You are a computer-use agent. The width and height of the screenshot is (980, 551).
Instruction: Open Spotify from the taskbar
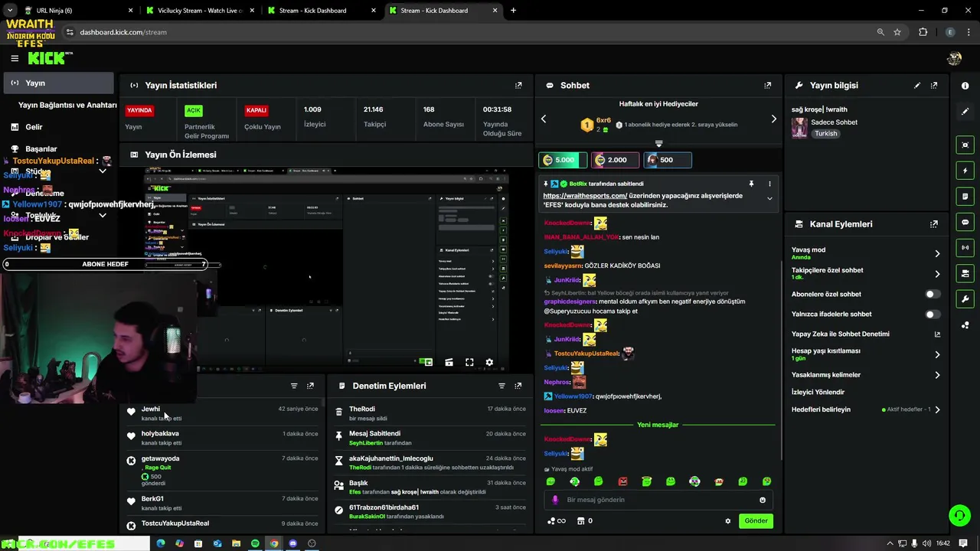[x=255, y=543]
